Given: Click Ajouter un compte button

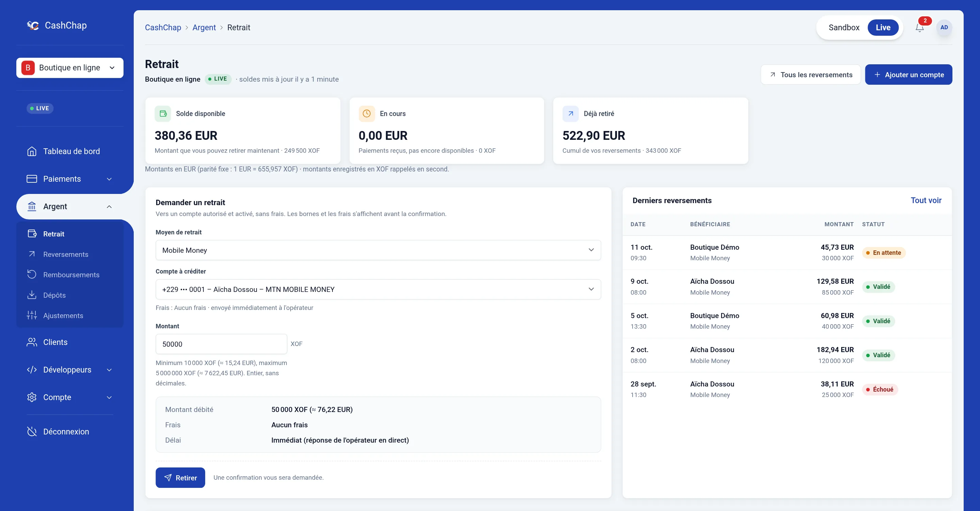Looking at the screenshot, I should pos(909,75).
